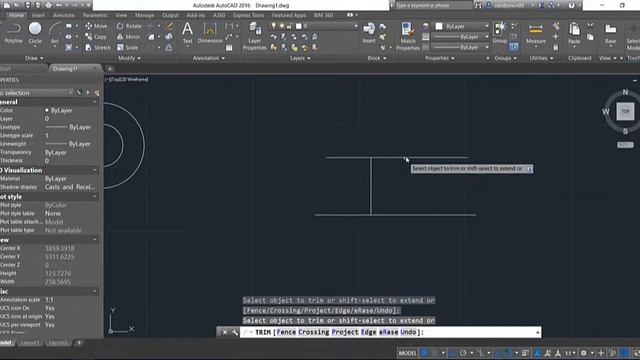Click the wrench icon on command line
Image resolution: width=640 pixels, height=360 pixels.
(x=235, y=332)
